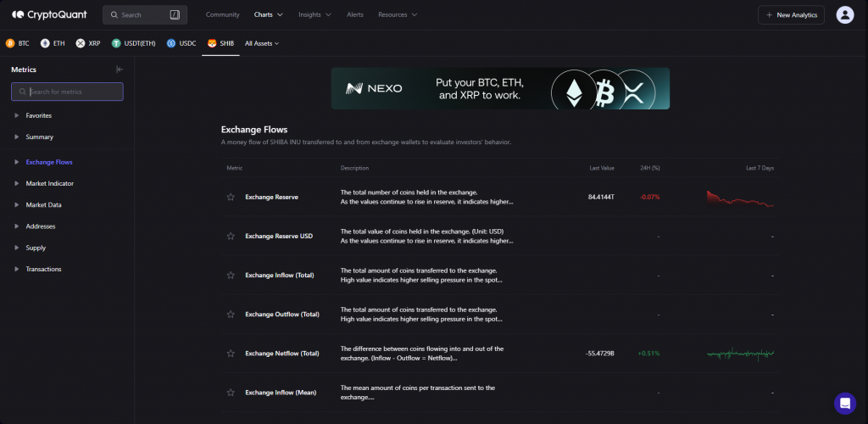Open the chat support bubble
The height and width of the screenshot is (424, 868).
click(x=844, y=403)
